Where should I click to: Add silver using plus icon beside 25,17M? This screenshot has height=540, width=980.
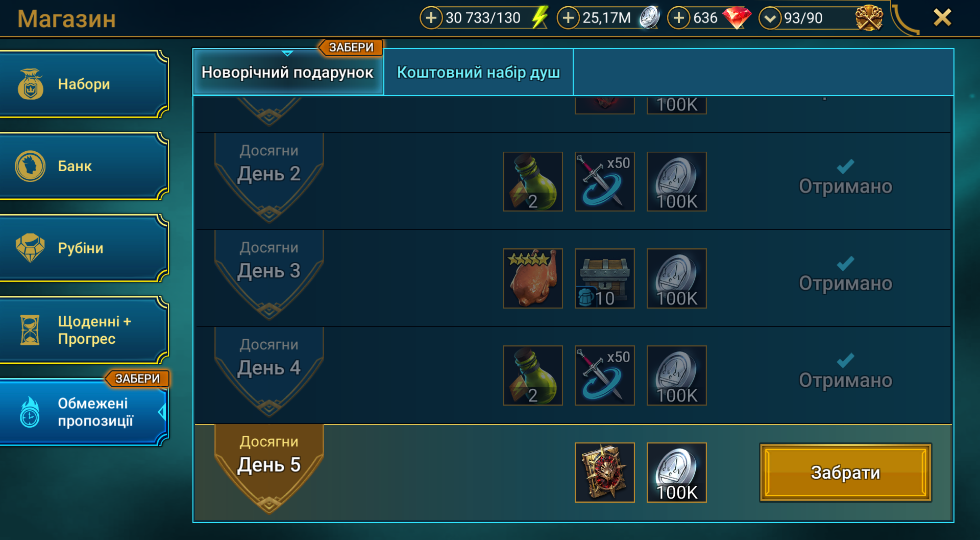[568, 18]
